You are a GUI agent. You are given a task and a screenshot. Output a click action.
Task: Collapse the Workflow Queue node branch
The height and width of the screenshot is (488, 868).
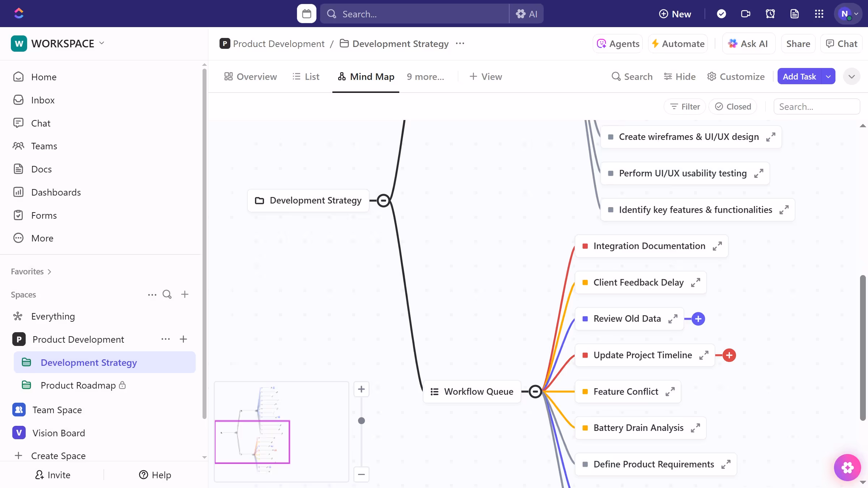tap(535, 391)
